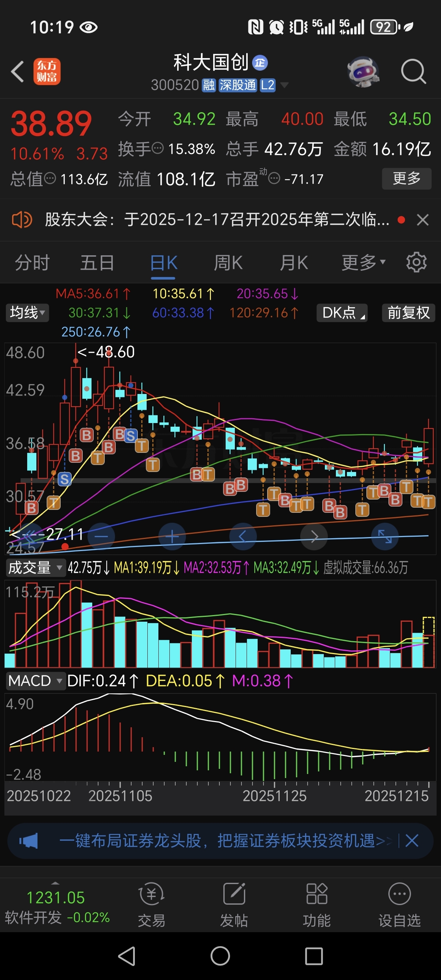Tap the double left arrow chart button
Screen dimensions: 441x980
31,536
